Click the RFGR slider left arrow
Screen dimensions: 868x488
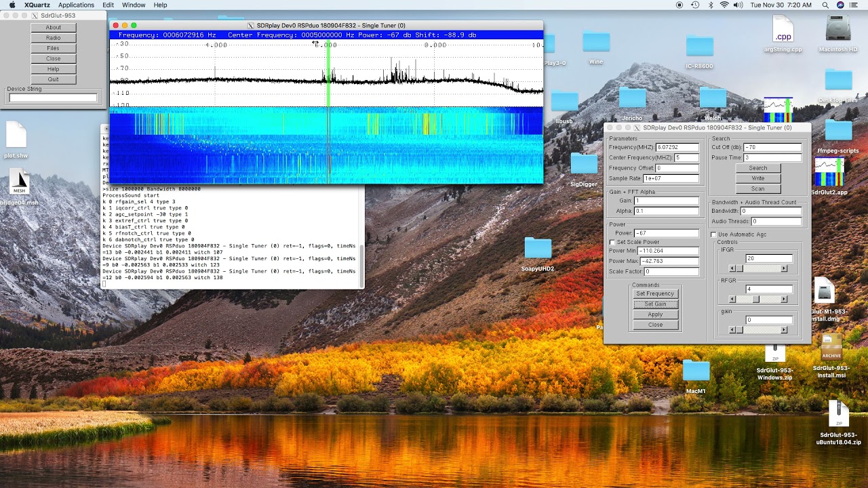click(732, 300)
